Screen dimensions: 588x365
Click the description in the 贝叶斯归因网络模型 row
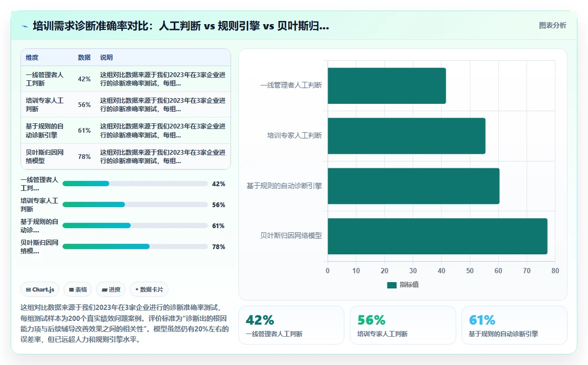(x=163, y=156)
